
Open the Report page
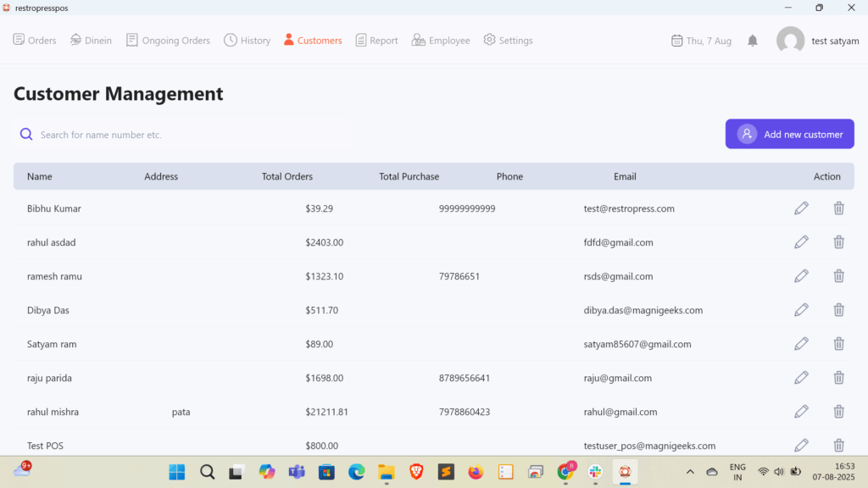coord(376,41)
